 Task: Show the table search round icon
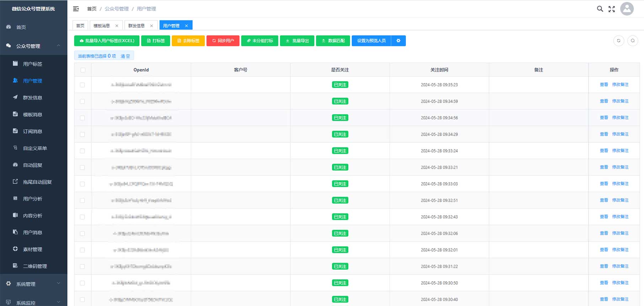click(633, 41)
